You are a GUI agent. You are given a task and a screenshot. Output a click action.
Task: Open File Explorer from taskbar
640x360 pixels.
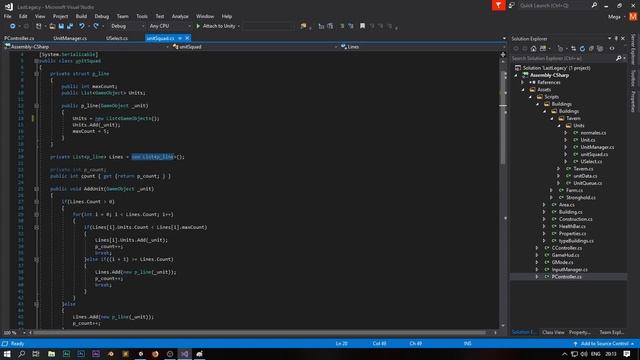click(x=51, y=354)
